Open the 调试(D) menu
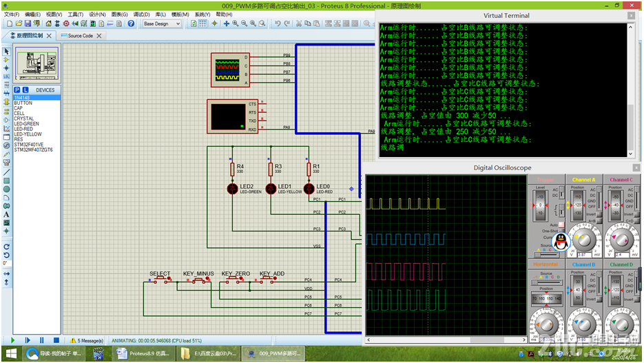The height and width of the screenshot is (363, 644). (141, 14)
